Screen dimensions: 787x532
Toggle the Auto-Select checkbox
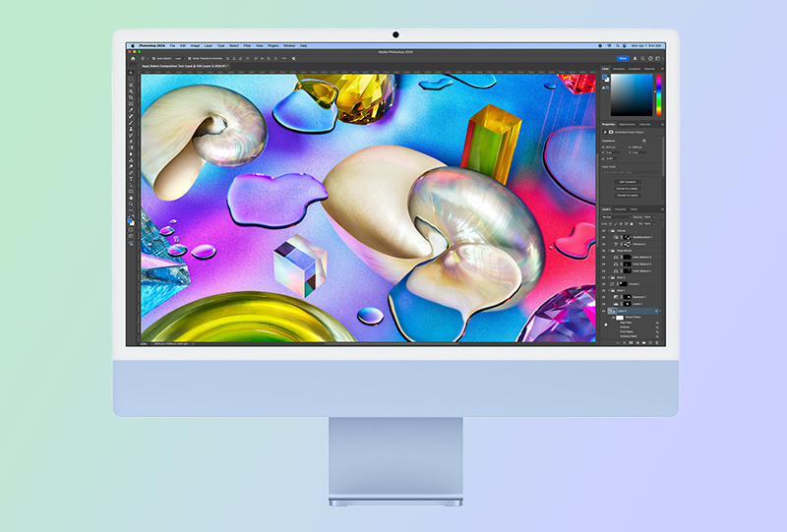click(x=153, y=59)
